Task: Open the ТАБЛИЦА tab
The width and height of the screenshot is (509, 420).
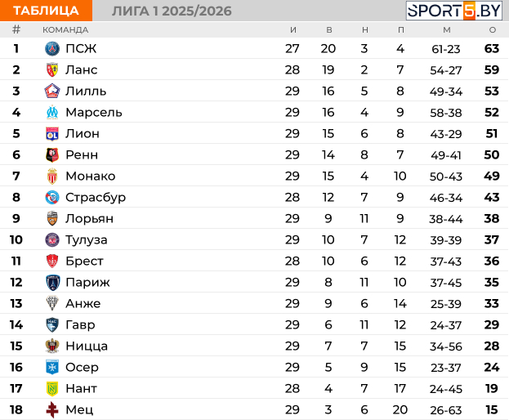Action: (47, 11)
